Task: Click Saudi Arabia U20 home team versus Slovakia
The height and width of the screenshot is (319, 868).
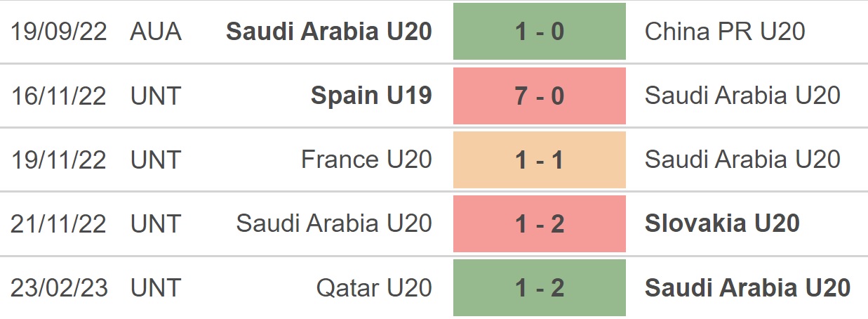Action: click(x=334, y=223)
